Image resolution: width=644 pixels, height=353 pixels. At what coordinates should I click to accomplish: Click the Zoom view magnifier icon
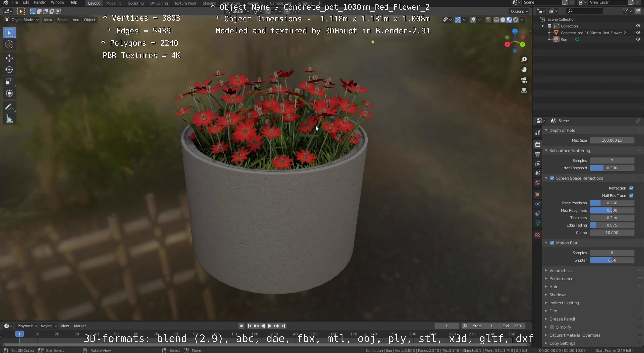pos(524,59)
